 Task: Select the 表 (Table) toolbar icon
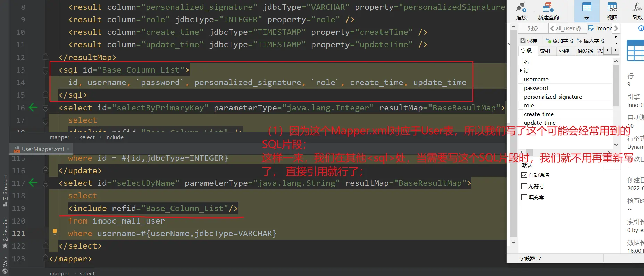[587, 11]
